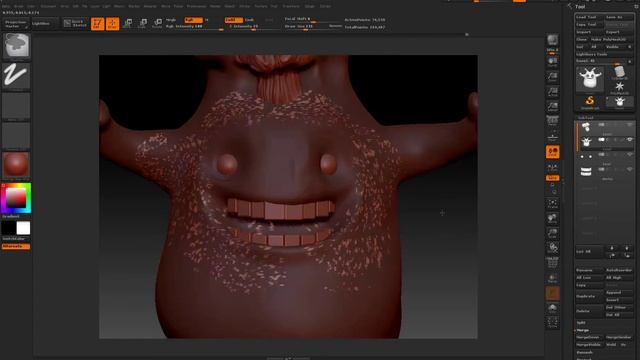Open the texture selector slot
Image resolution: width=640 pixels, height=360 pixels.
pos(16,136)
